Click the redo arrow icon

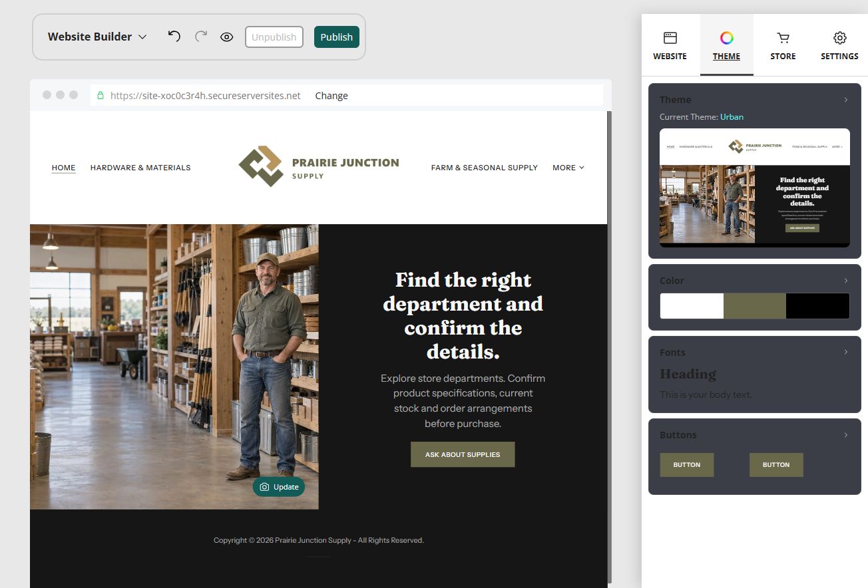click(201, 36)
